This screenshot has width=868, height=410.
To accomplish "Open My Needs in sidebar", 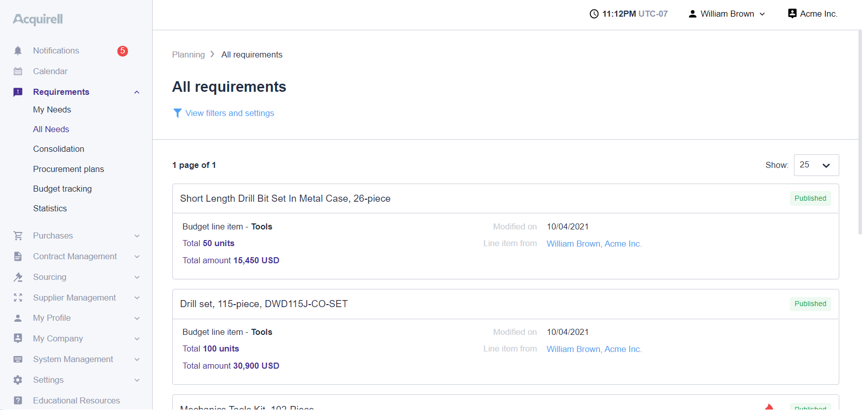I will coord(52,109).
